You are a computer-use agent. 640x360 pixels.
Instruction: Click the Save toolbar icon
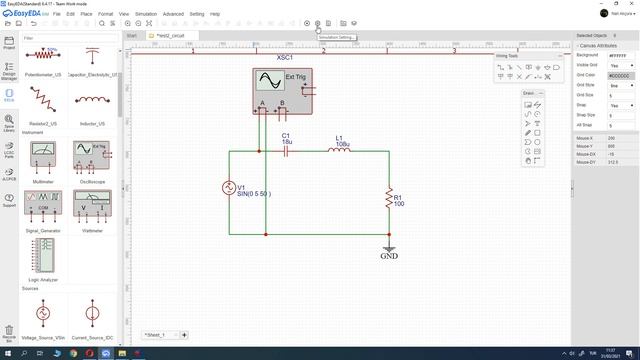coord(19,24)
